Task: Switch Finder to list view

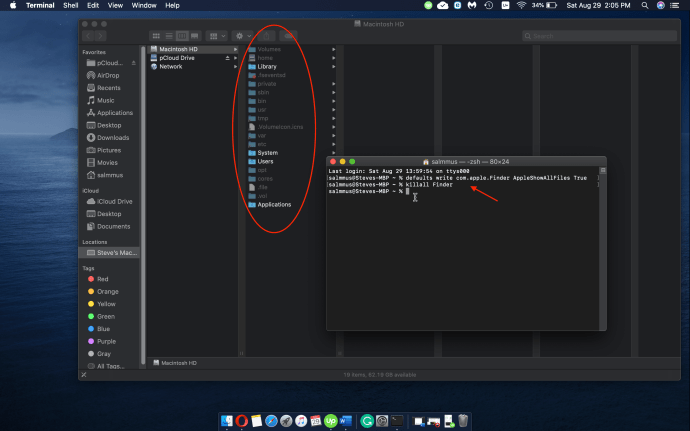Action: [169, 36]
